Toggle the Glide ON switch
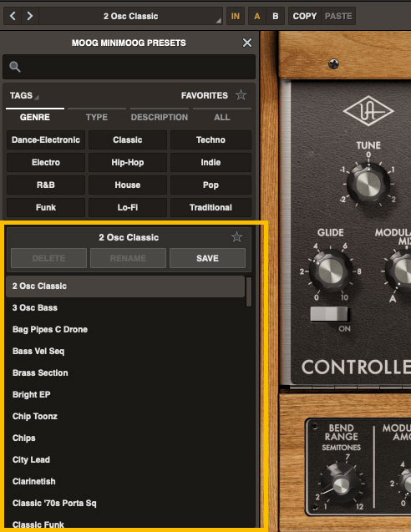The width and height of the screenshot is (411, 532). point(329,314)
